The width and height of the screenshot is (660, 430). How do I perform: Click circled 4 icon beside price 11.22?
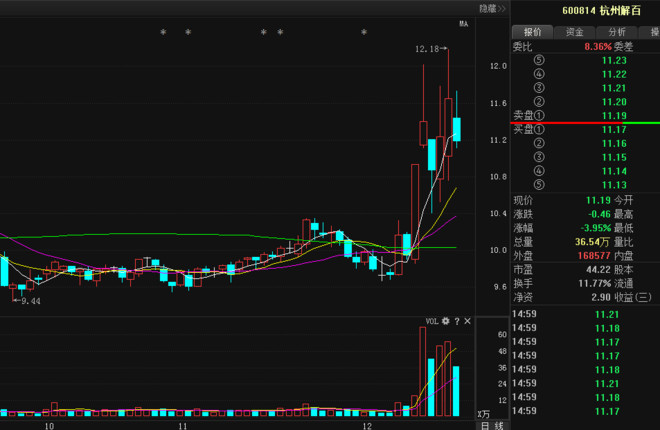coord(539,74)
